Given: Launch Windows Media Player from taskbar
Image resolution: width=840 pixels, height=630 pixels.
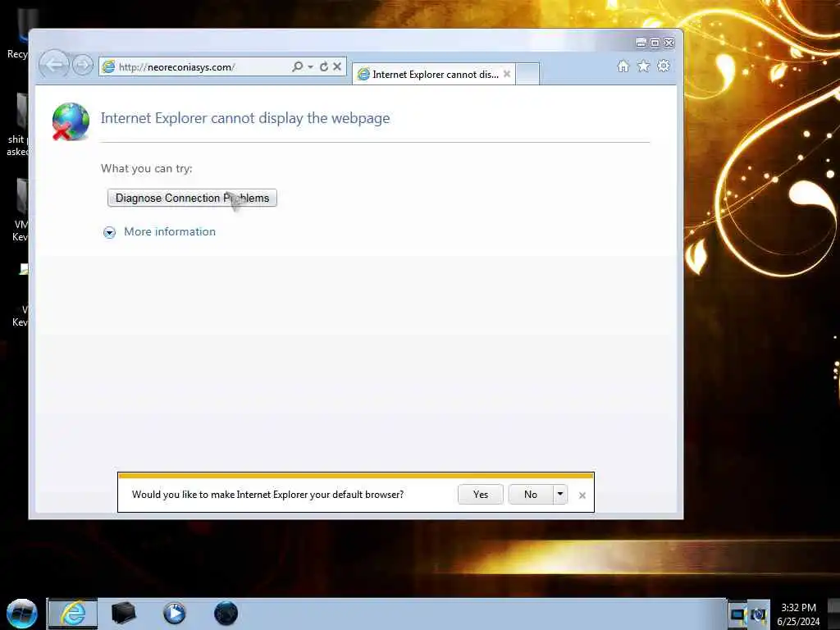Looking at the screenshot, I should 175,614.
